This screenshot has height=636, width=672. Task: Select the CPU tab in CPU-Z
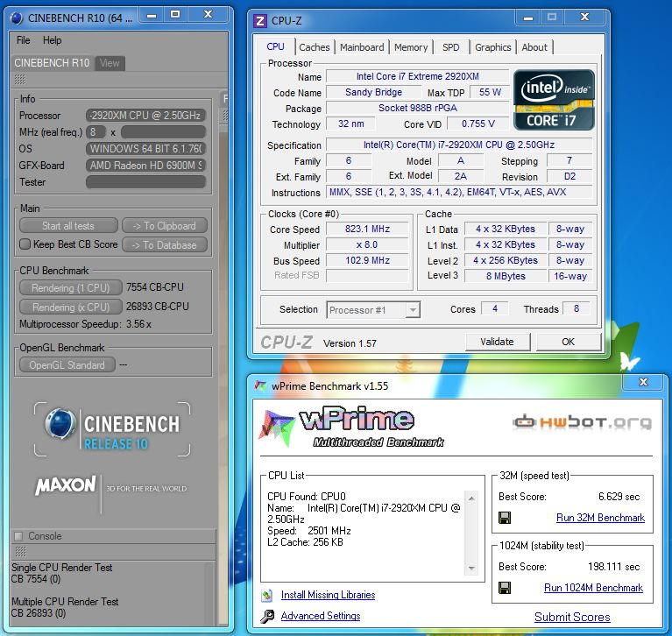click(275, 46)
